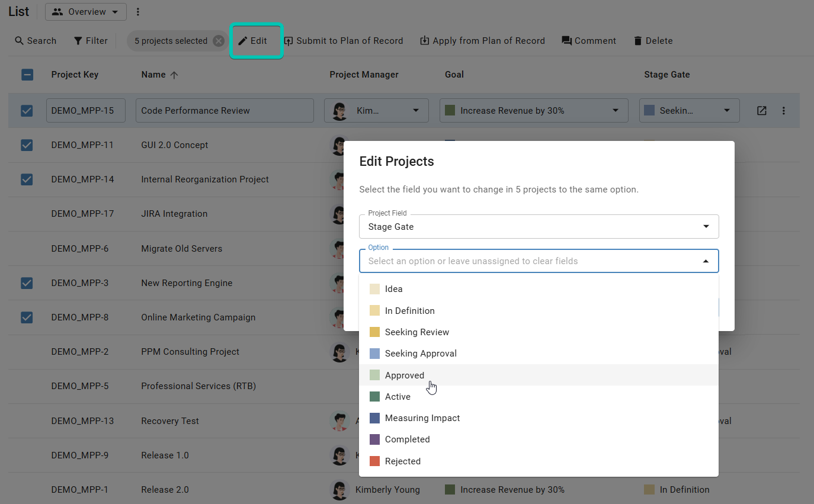Click the Edit pencil button

pos(252,41)
